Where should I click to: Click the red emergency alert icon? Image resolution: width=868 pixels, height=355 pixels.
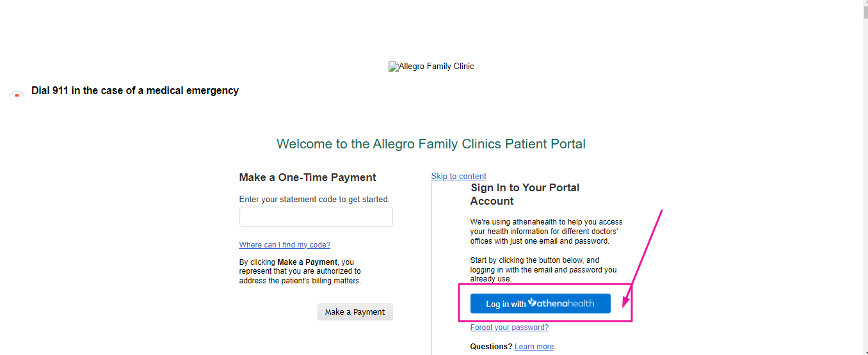(x=17, y=94)
